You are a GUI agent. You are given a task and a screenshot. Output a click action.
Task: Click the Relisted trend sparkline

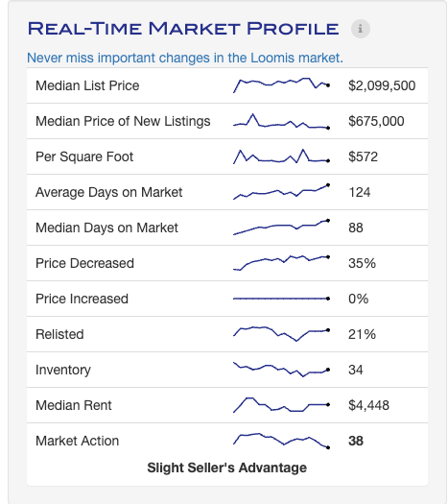pos(281,334)
